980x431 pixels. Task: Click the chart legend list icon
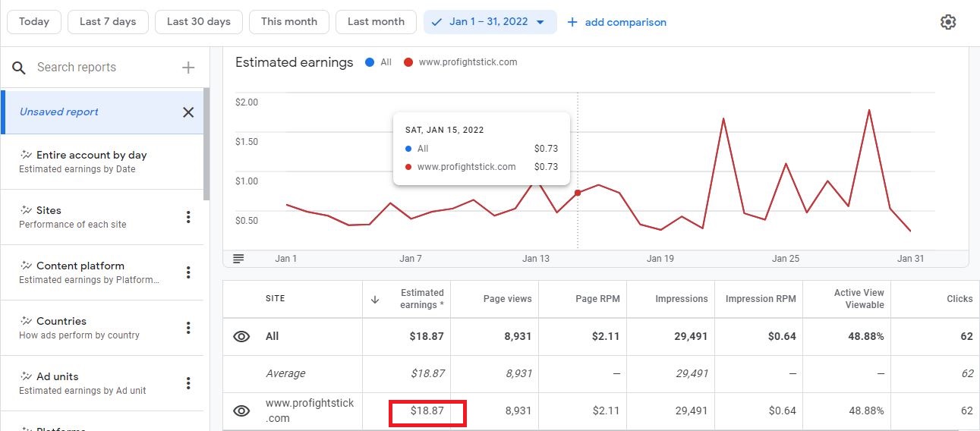pos(238,259)
